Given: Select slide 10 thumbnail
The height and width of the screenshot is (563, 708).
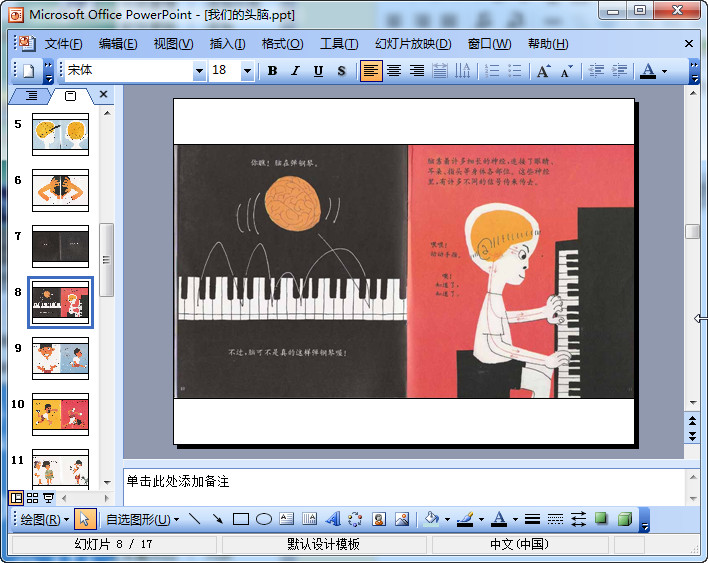Looking at the screenshot, I should pyautogui.click(x=61, y=414).
